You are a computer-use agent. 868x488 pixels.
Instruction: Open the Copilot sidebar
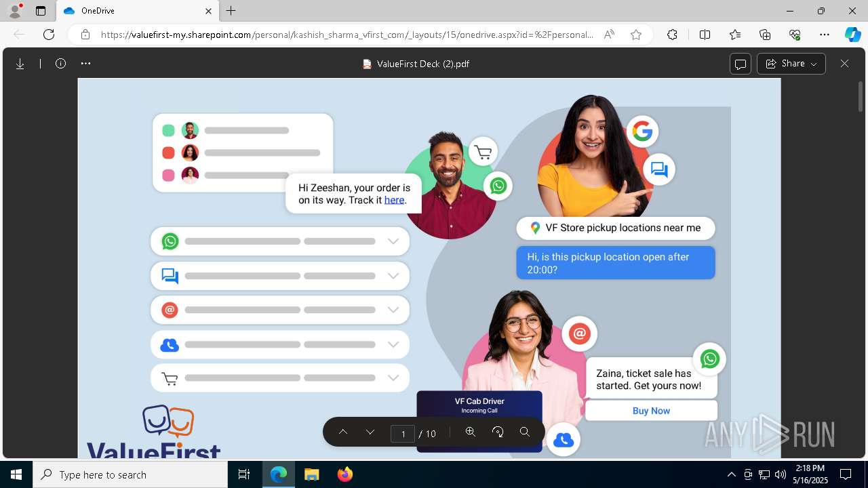click(853, 35)
